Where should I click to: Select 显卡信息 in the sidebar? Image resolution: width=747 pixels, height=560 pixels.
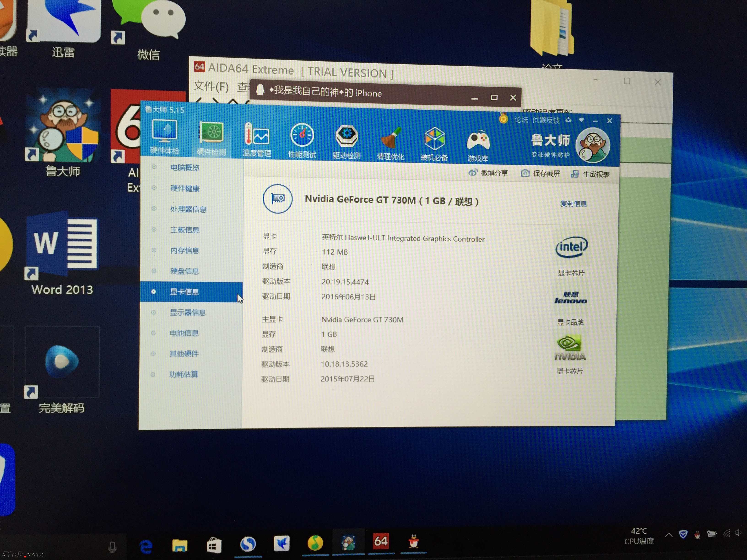click(x=192, y=292)
